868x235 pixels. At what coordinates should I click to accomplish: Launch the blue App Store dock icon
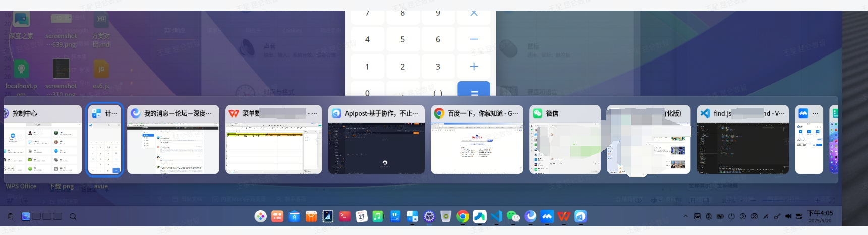[294, 216]
